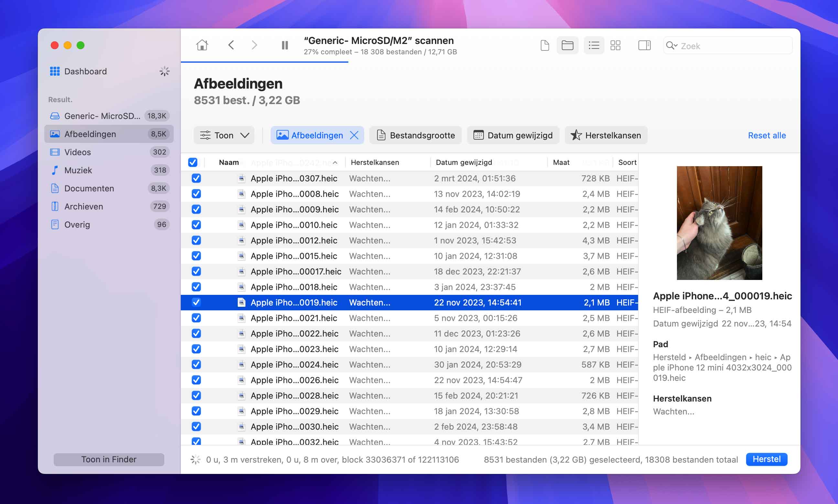This screenshot has width=838, height=504.
Task: Sort by Herstelkansen column header
Action: coord(375,162)
